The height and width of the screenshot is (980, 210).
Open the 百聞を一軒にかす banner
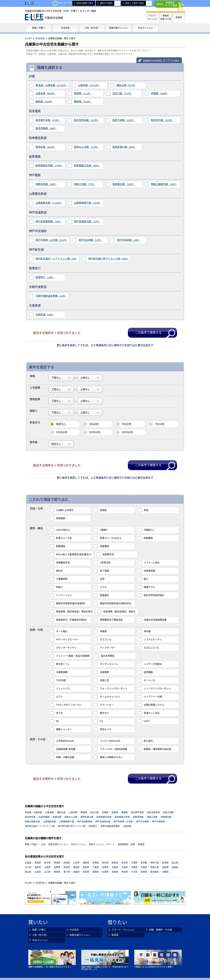pyautogui.click(x=159, y=898)
